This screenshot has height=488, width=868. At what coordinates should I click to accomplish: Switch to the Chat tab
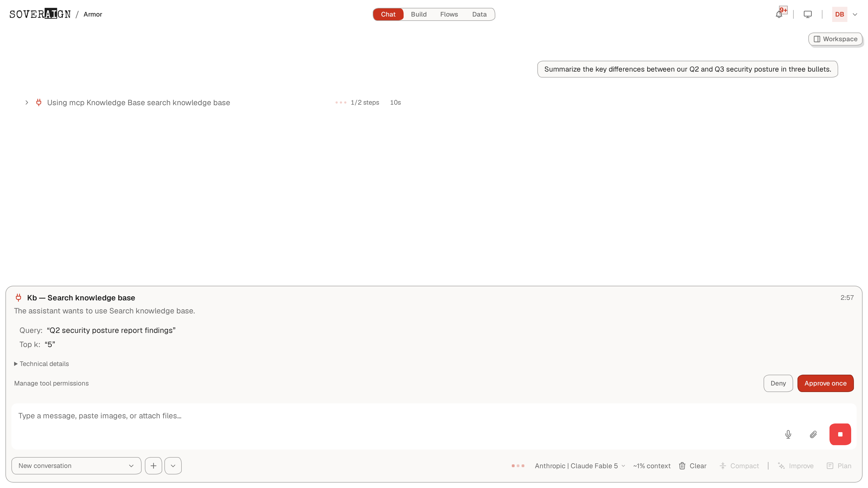tap(388, 14)
